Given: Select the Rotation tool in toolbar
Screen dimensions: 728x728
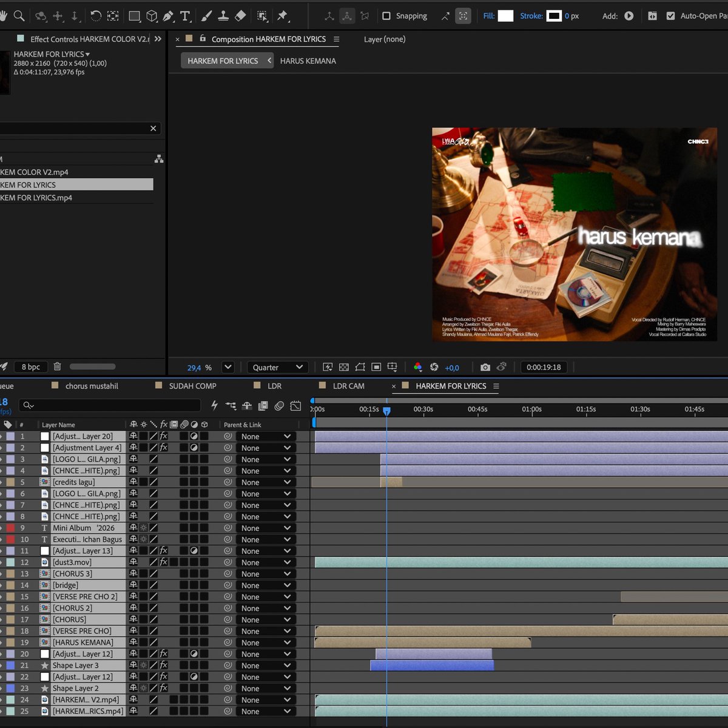Looking at the screenshot, I should tap(96, 16).
